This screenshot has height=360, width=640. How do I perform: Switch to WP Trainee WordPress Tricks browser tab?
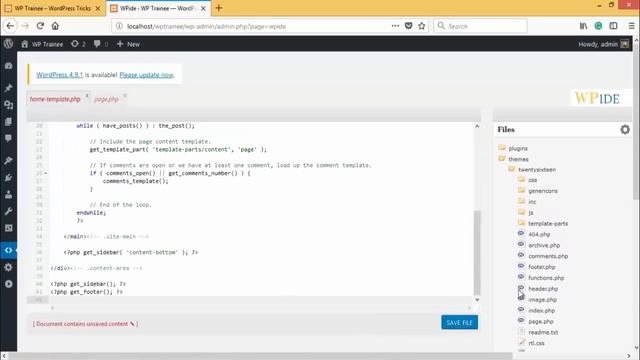pos(53,8)
